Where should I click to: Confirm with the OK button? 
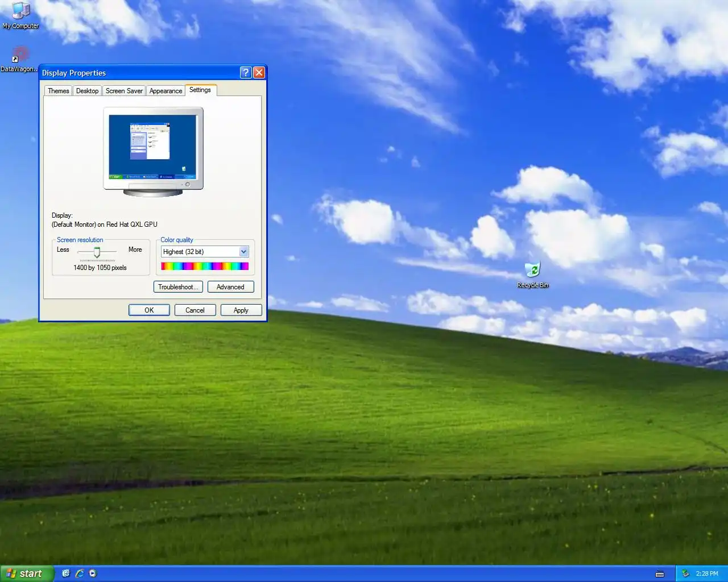coord(149,310)
